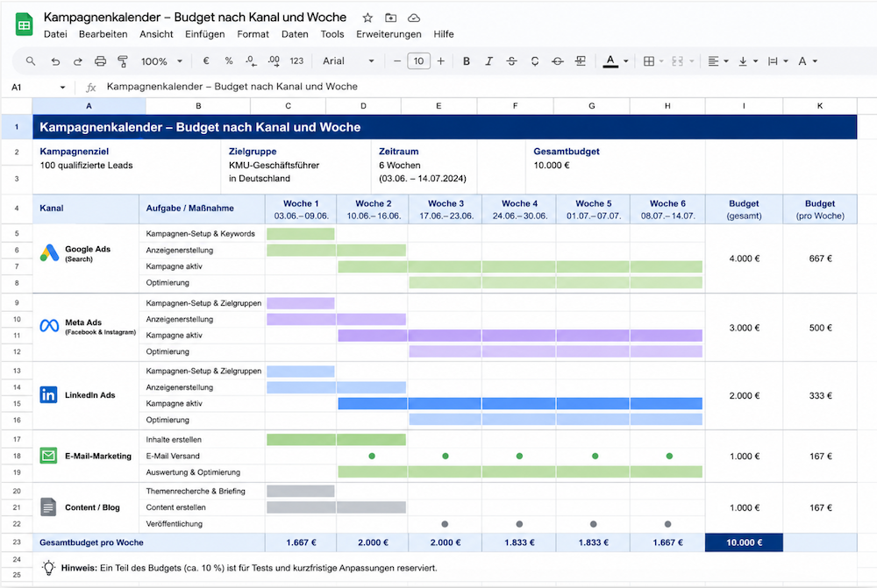This screenshot has height=588, width=877.
Task: Select the 2.000 € Woche 2 total cell
Action: [373, 542]
